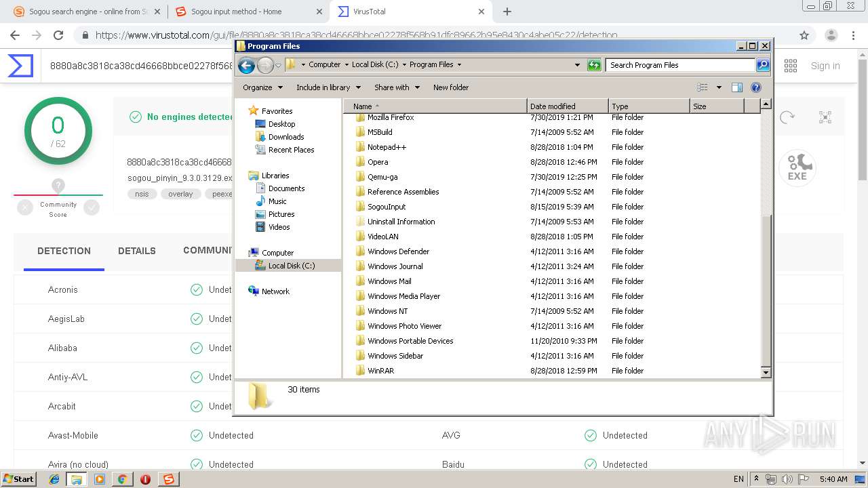The width and height of the screenshot is (868, 488).
Task: Click the file list scroll down arrow
Action: pyautogui.click(x=766, y=372)
